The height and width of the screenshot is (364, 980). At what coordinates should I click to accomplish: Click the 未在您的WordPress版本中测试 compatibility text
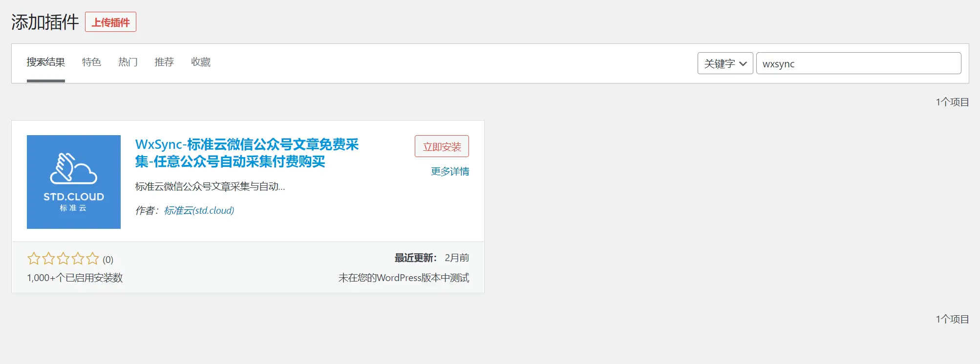pyautogui.click(x=404, y=278)
